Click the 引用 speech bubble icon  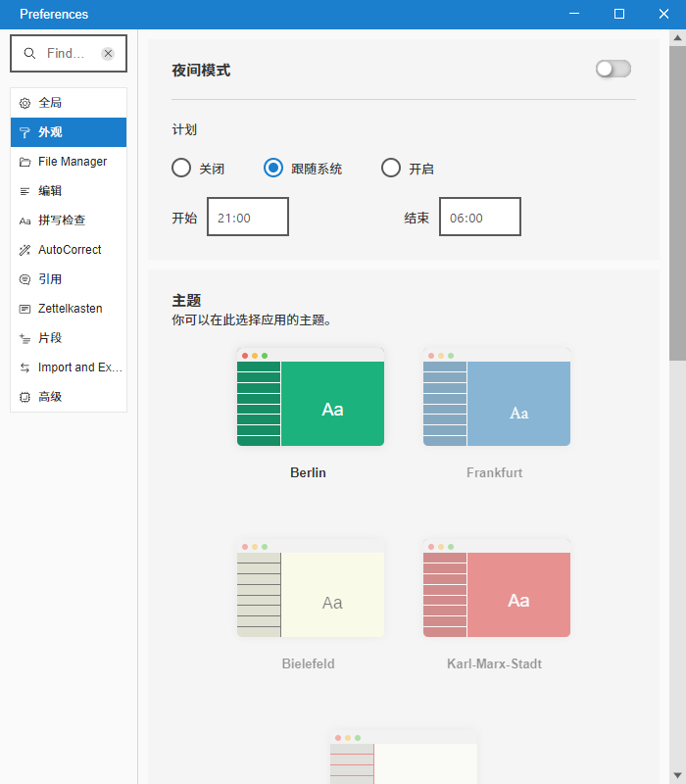click(25, 279)
